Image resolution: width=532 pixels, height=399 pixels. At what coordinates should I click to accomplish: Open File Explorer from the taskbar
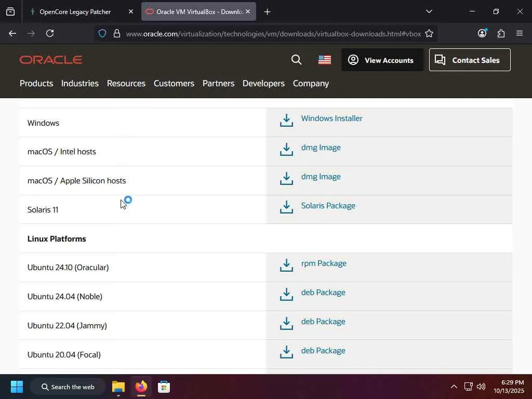coord(118,387)
